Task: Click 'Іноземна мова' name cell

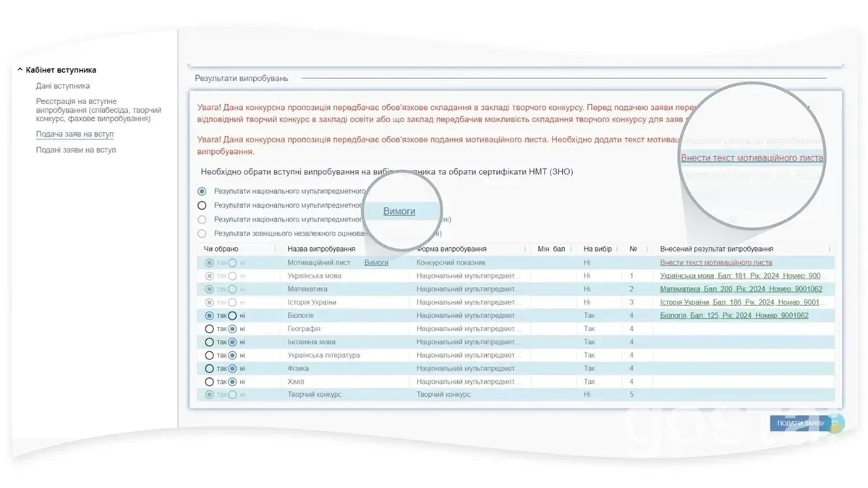Action: click(311, 342)
